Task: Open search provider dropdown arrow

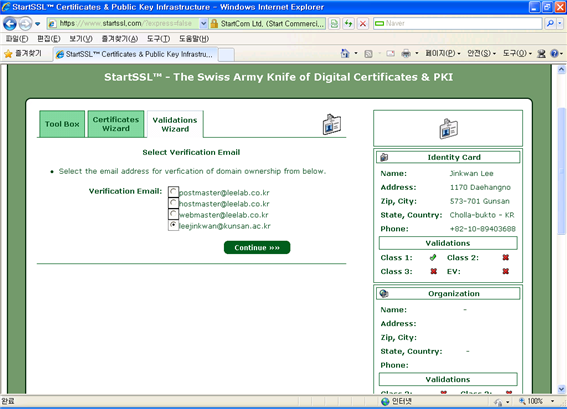Action: [x=560, y=24]
